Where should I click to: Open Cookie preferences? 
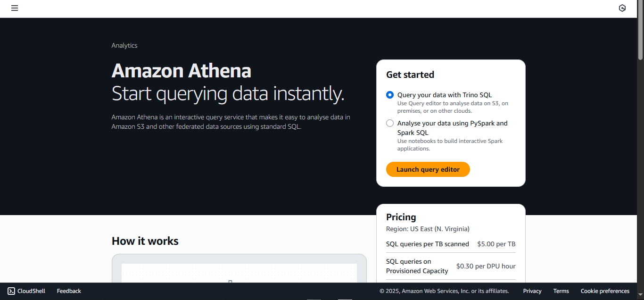point(605,291)
